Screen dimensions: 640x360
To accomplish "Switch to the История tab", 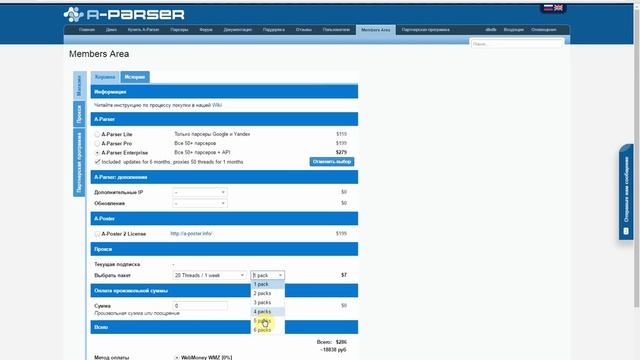I will (x=135, y=77).
